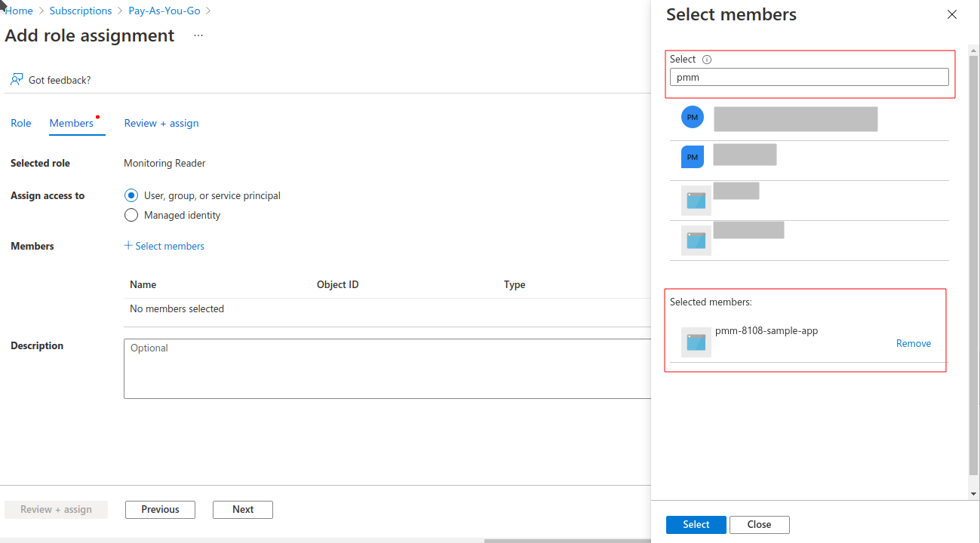Choose the fourth result's application icon
980x543 pixels.
pyautogui.click(x=696, y=241)
